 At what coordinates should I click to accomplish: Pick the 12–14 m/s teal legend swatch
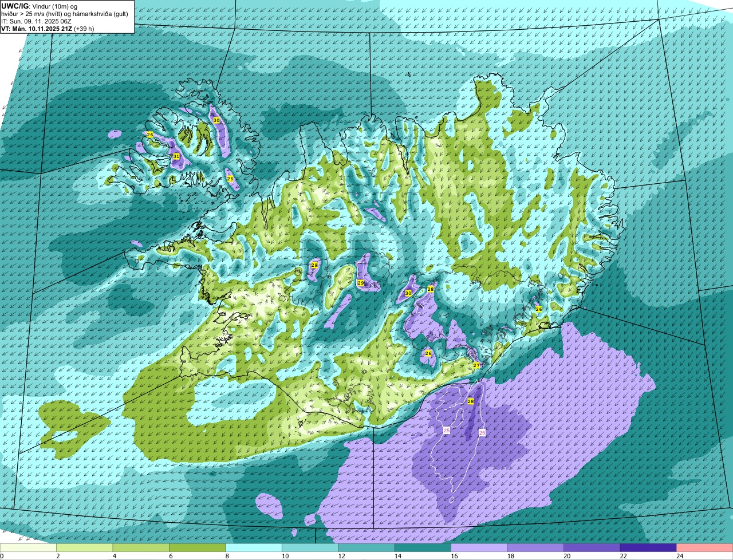367,548
